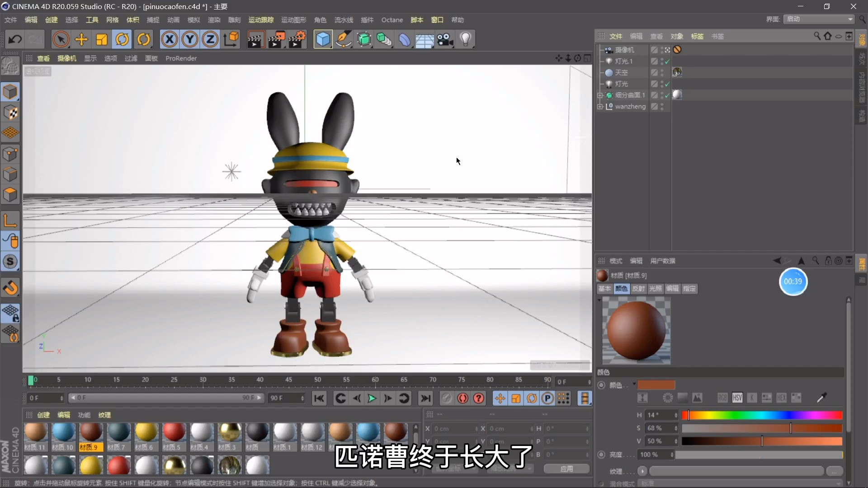Open material manager 创建 menu
Screen dimensions: 868x488
pos(43,415)
